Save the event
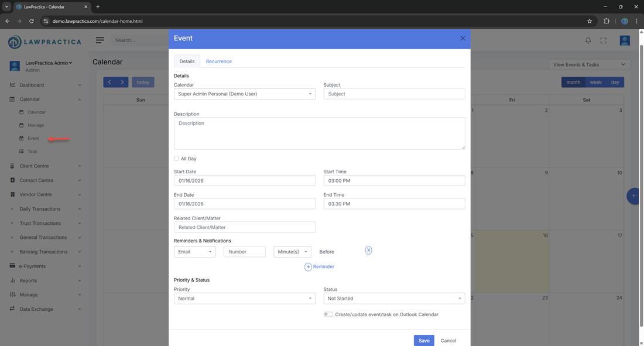 tap(424, 341)
